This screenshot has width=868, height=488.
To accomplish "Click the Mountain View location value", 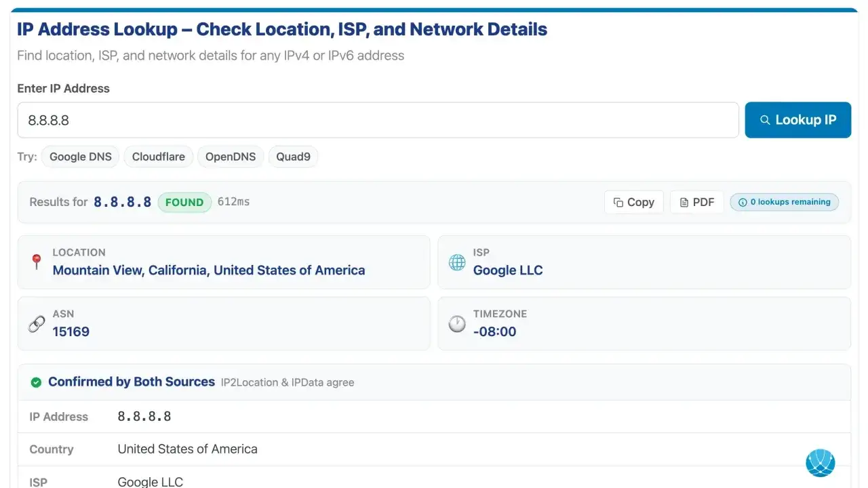I will pos(209,270).
